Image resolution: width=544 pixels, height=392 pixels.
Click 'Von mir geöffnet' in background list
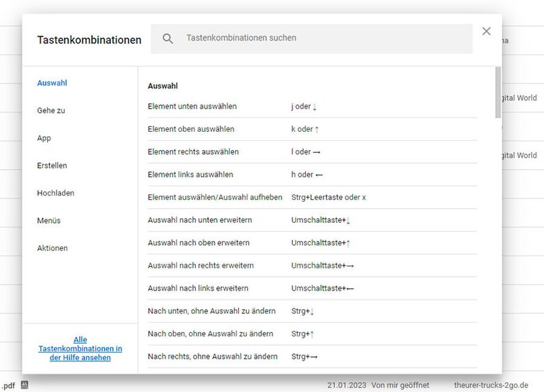(x=400, y=385)
